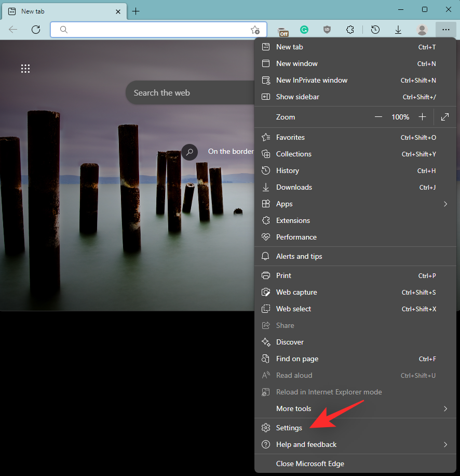Toggle full screen from Zoom row
This screenshot has width=460, height=476.
pos(445,117)
